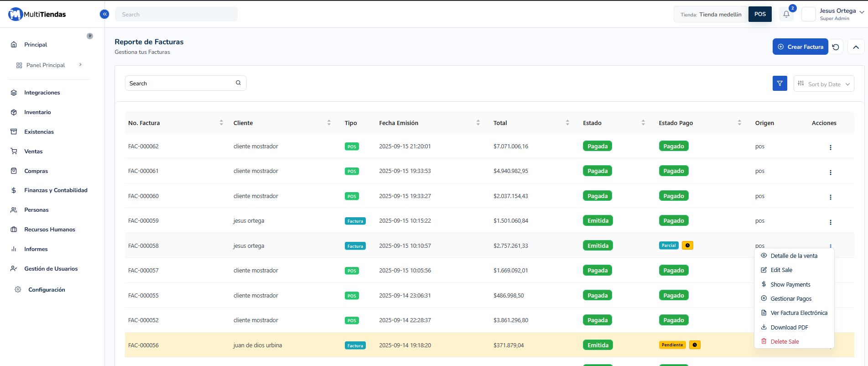Open Recursos Humanos in the sidebar
The width and height of the screenshot is (868, 366).
pyautogui.click(x=49, y=230)
